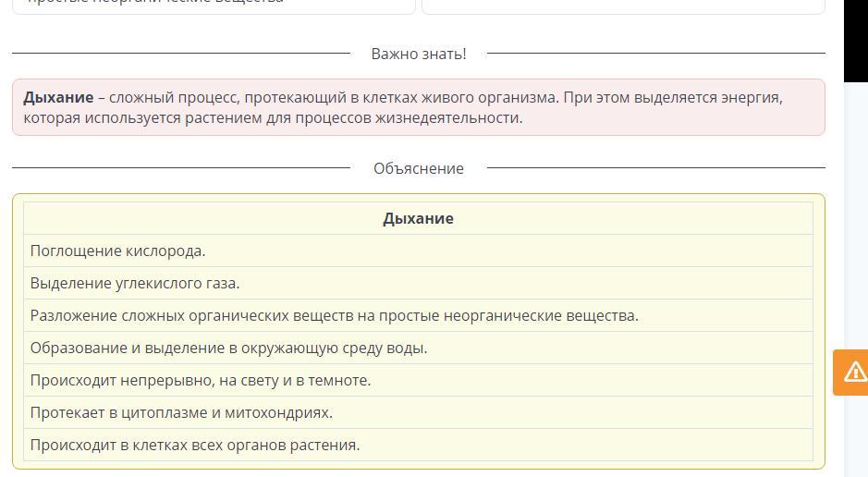Click row 'Протекает в цитоплазме и митохондриях.'
The height and width of the screenshot is (477, 868).
point(418,413)
